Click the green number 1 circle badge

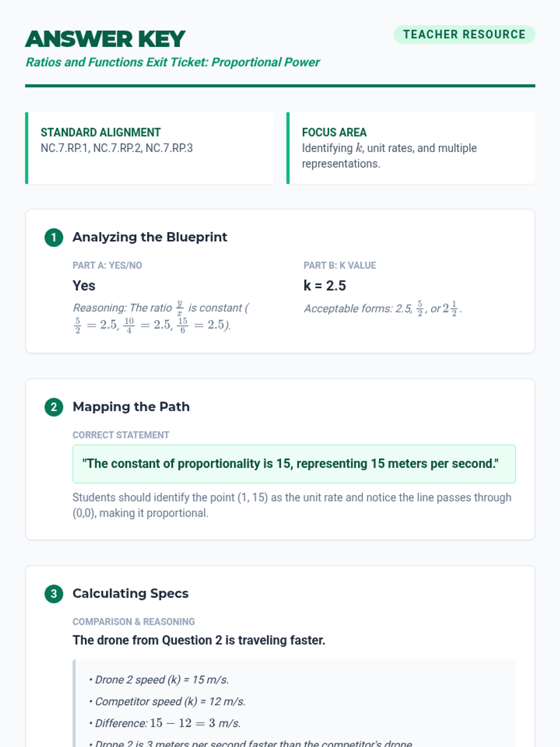click(54, 238)
